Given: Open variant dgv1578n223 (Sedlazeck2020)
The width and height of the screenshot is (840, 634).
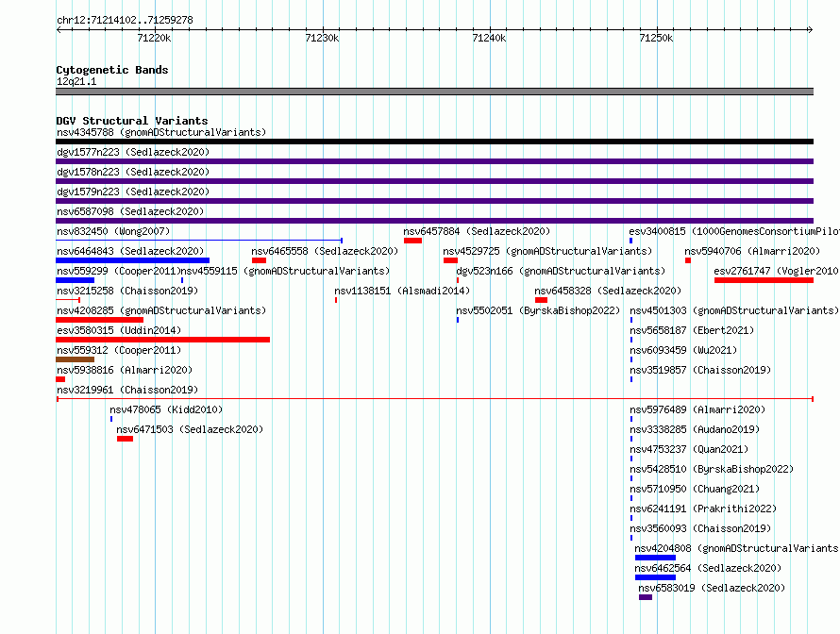Looking at the screenshot, I should pyautogui.click(x=133, y=172).
